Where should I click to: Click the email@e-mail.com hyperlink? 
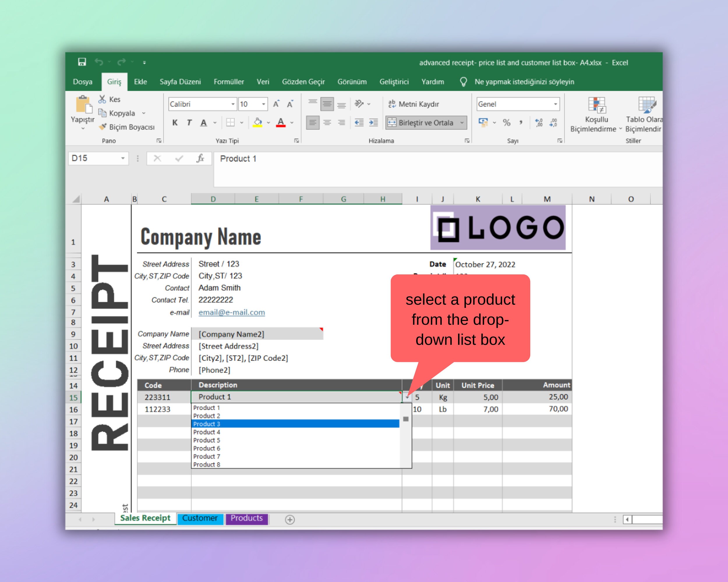231,312
